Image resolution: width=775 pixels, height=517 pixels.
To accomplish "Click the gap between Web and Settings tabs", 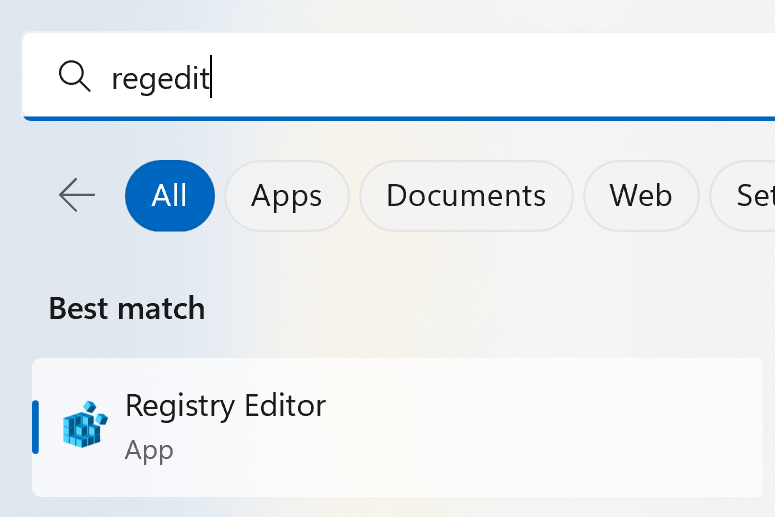I will click(704, 195).
